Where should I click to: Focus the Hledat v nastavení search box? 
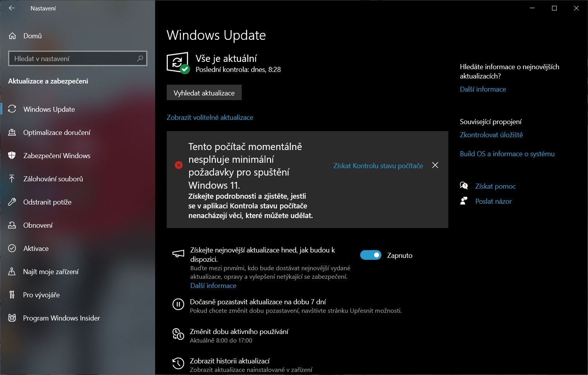tap(78, 58)
